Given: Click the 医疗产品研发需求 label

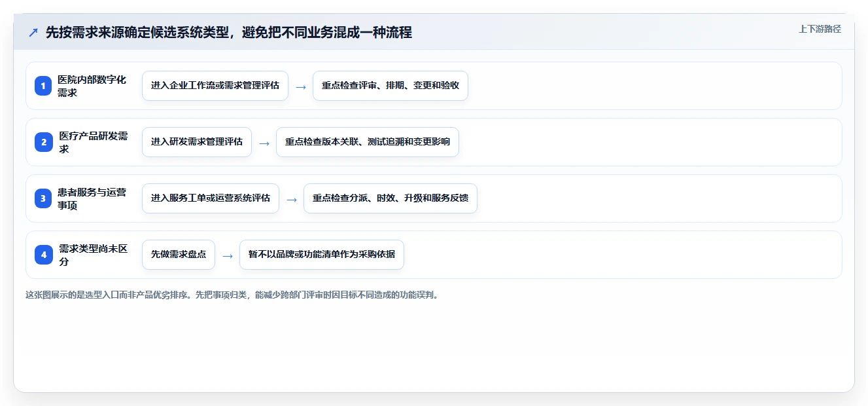Looking at the screenshot, I should [x=94, y=142].
